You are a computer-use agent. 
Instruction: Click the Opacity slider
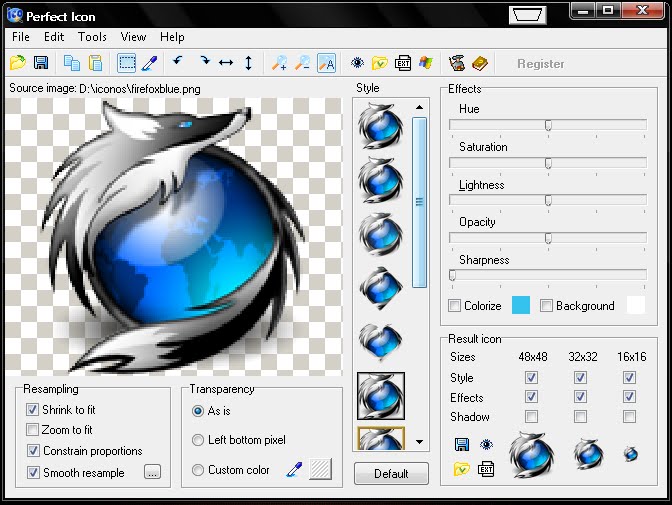point(548,237)
